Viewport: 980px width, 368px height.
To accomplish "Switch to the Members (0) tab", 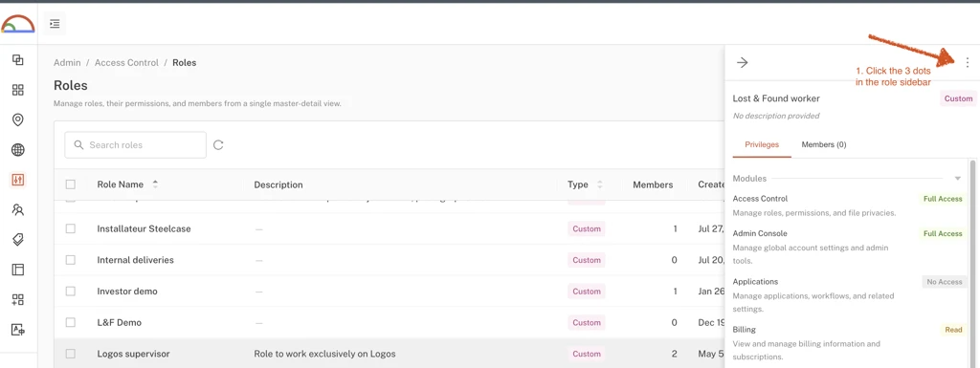I will tap(824, 144).
